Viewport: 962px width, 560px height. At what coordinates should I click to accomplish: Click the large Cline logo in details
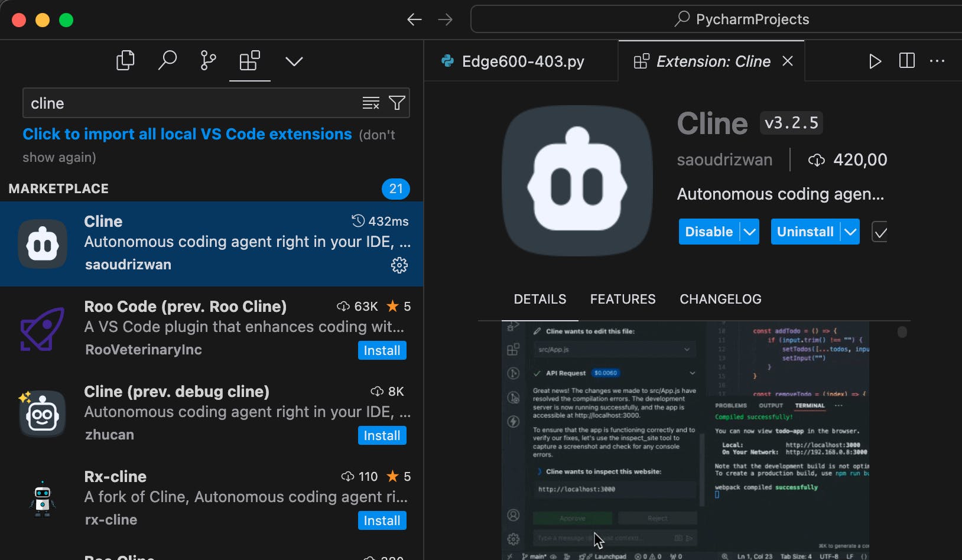click(x=577, y=181)
